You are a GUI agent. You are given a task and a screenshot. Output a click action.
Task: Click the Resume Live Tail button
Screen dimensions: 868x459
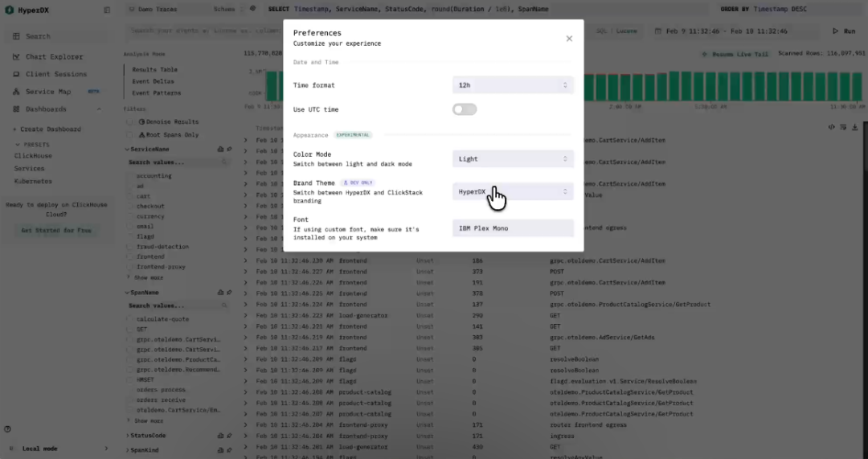point(735,55)
